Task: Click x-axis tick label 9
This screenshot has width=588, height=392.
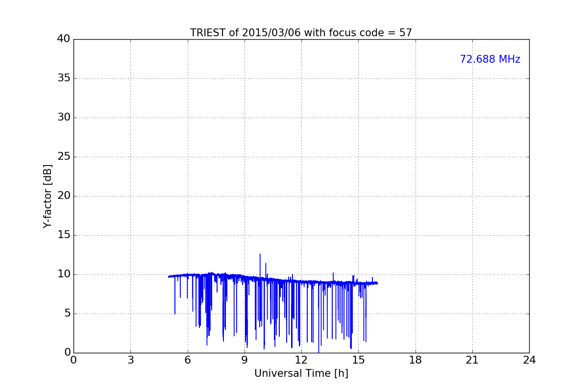Action: pos(245,360)
